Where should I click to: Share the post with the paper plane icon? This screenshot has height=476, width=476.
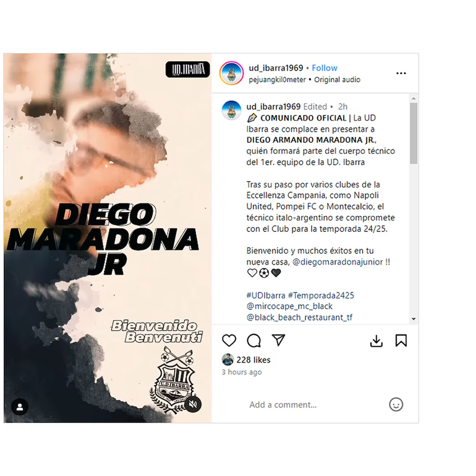278,340
